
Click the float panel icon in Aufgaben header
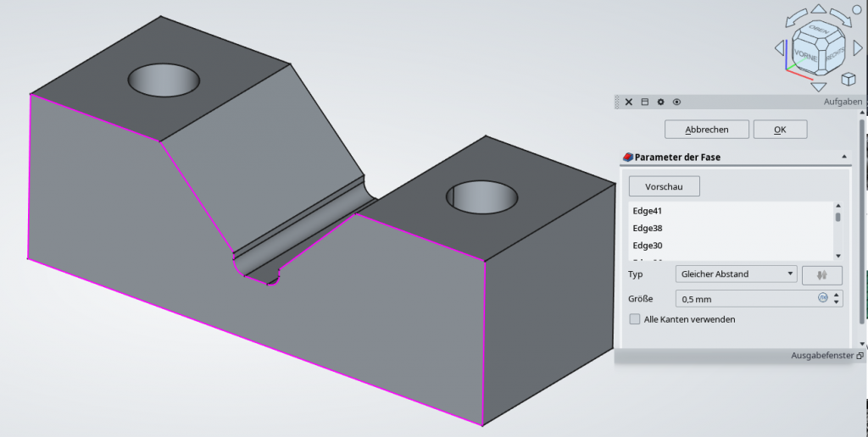click(644, 102)
